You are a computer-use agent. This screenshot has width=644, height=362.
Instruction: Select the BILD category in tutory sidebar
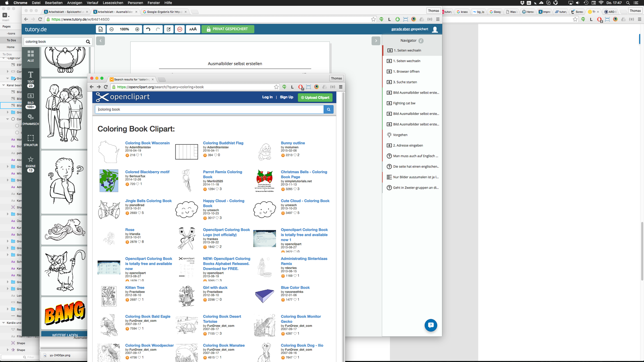[x=31, y=101]
